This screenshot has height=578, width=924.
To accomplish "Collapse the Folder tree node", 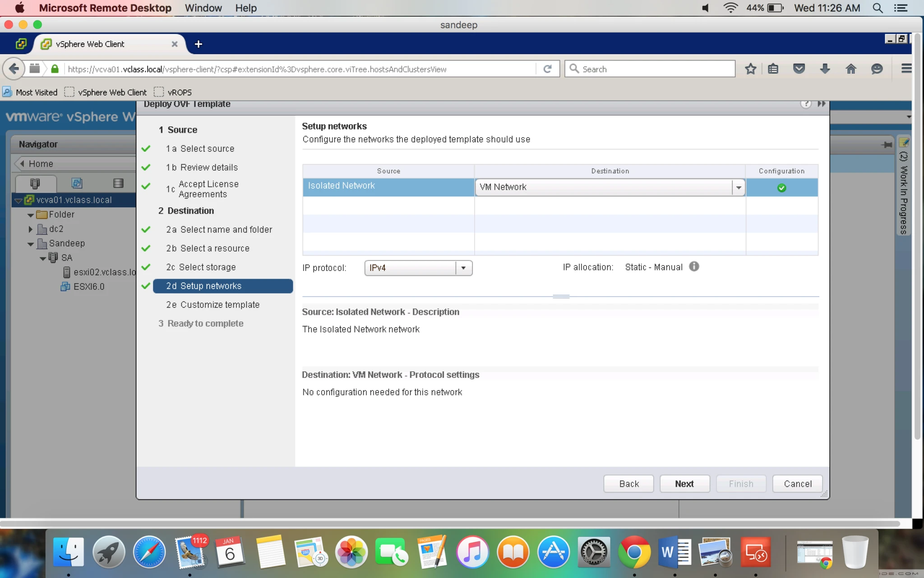I will pyautogui.click(x=30, y=215).
